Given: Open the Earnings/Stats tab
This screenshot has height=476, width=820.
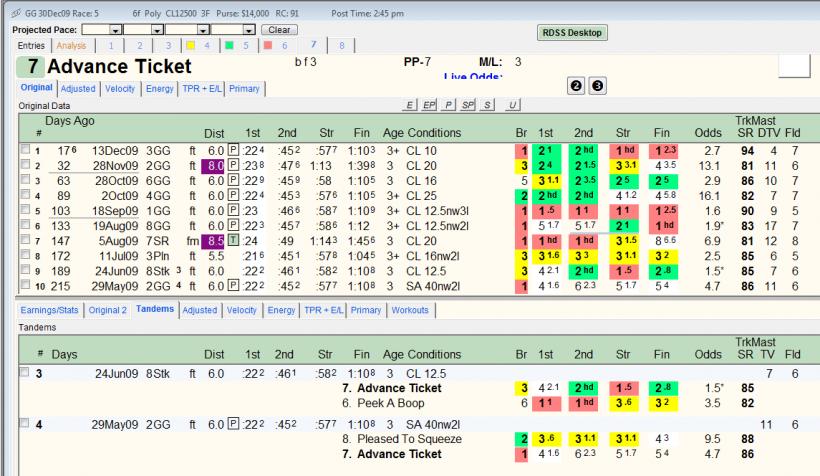Looking at the screenshot, I should (50, 310).
